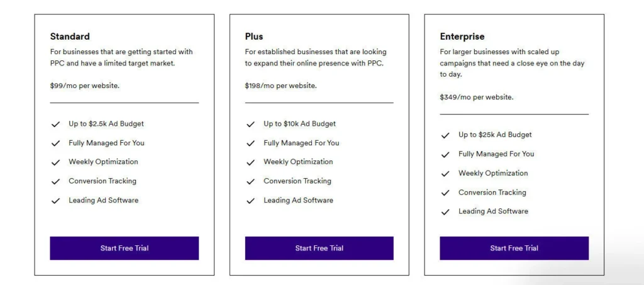644x285 pixels.
Task: Click Standard plan Fully Managed checkmark
Action: click(56, 143)
